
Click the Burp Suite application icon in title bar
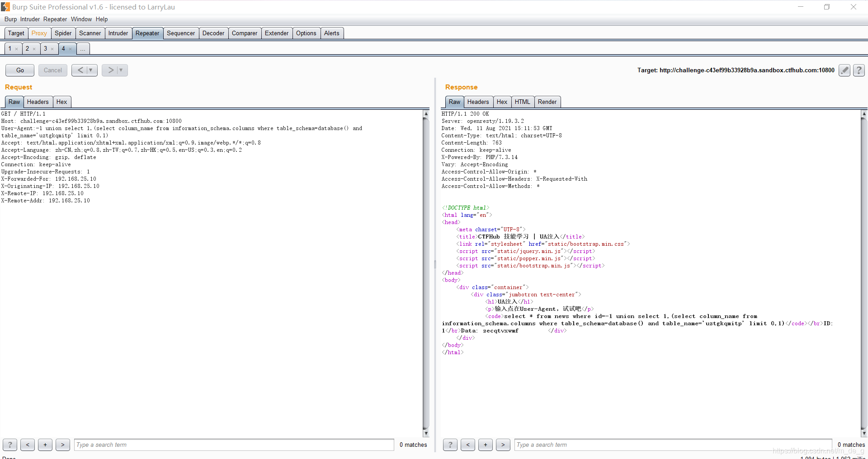pyautogui.click(x=5, y=7)
